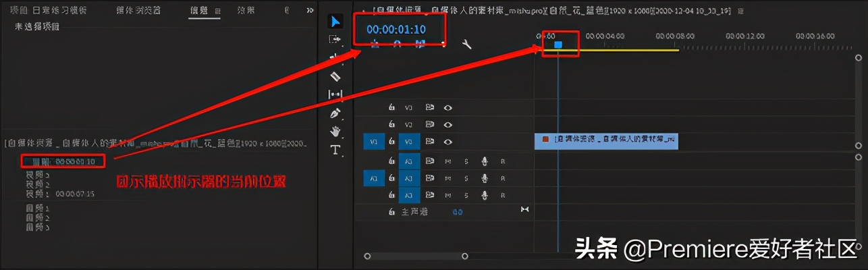The width and height of the screenshot is (868, 270).
Task: Click the 00:00:12:00 ruler label
Action: [745, 36]
